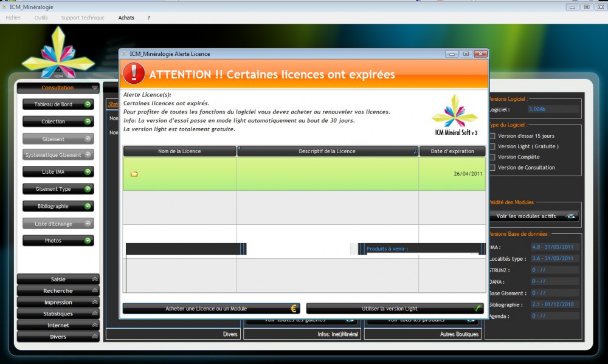Click the euro icon on purchase button

(x=294, y=309)
